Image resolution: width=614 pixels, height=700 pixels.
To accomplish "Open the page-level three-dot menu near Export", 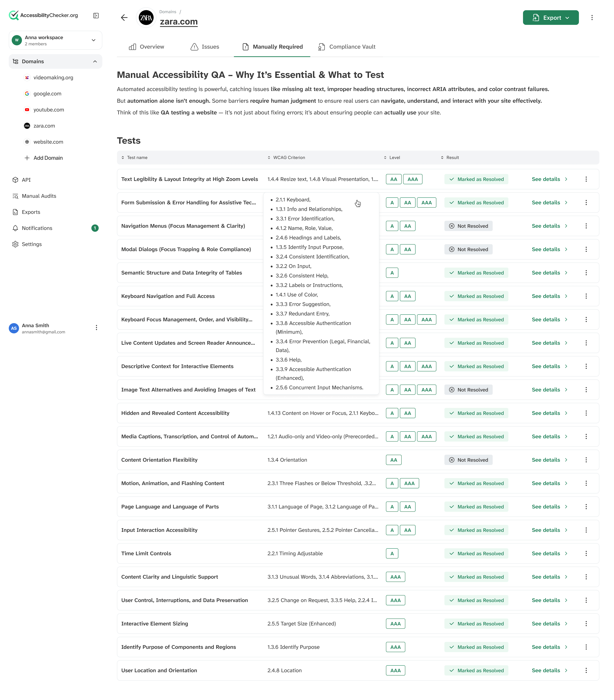I will point(592,17).
